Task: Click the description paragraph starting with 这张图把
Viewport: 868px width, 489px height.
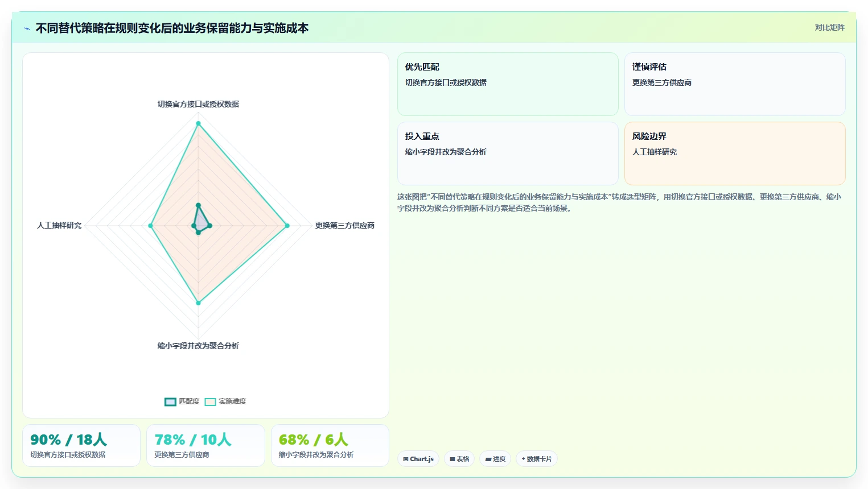Action: 619,202
